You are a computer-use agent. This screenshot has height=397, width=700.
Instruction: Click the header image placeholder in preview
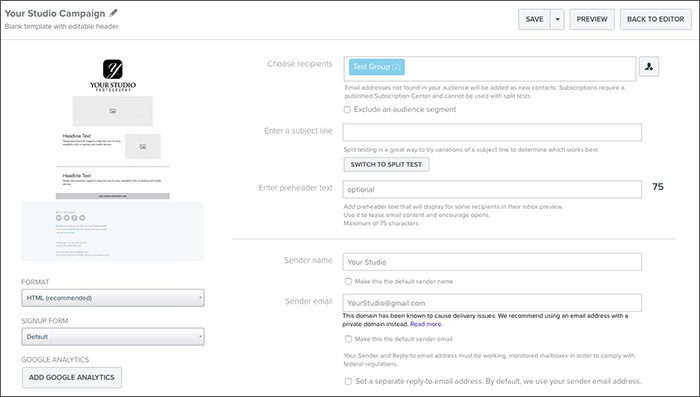coord(112,111)
